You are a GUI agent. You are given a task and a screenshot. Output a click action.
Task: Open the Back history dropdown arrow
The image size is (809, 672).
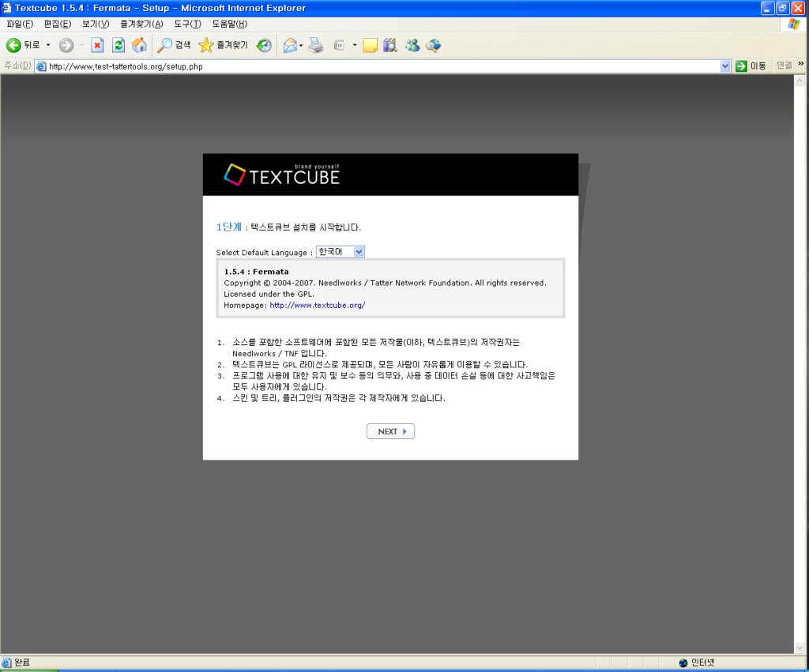pos(48,45)
